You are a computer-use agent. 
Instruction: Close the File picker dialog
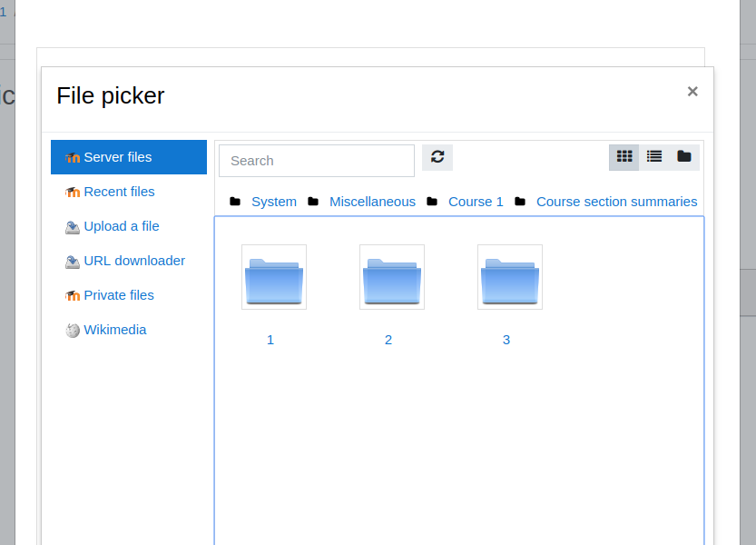[x=692, y=92]
